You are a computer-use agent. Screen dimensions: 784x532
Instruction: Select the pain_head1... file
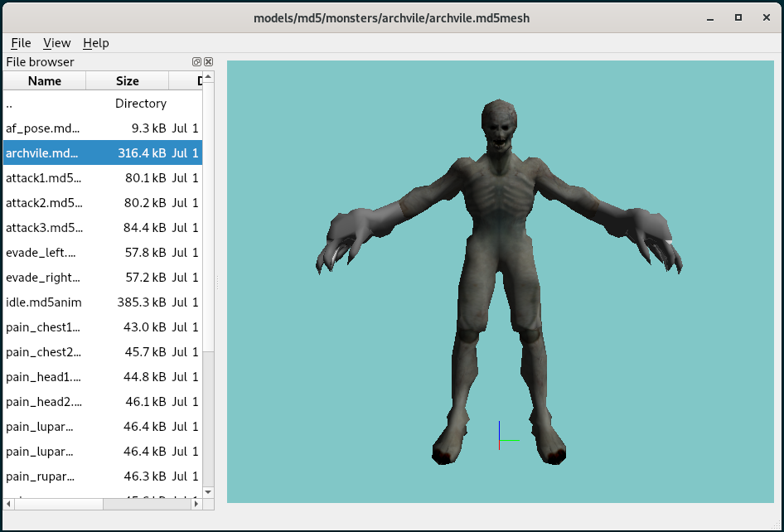103,377
